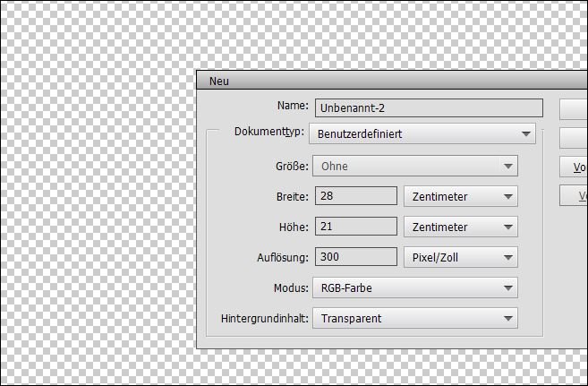The image size is (588, 386).
Task: Open the Höhe unit dropdown
Action: [x=460, y=227]
